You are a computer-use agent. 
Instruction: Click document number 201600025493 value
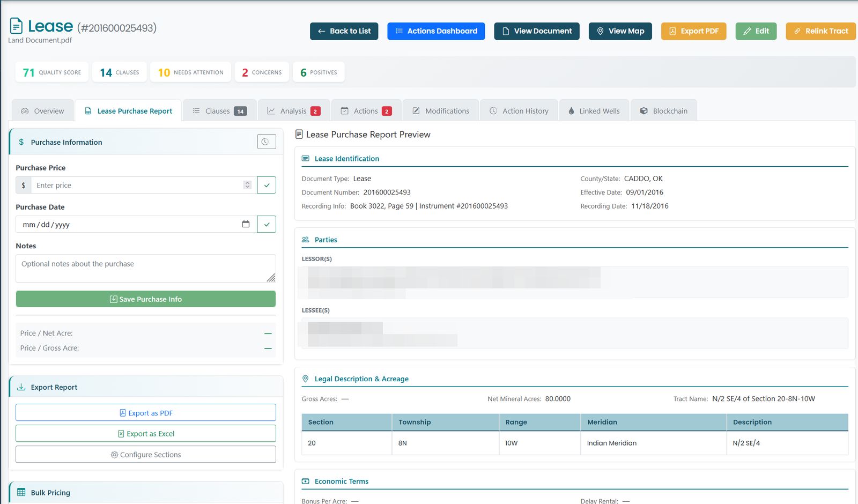click(x=387, y=192)
